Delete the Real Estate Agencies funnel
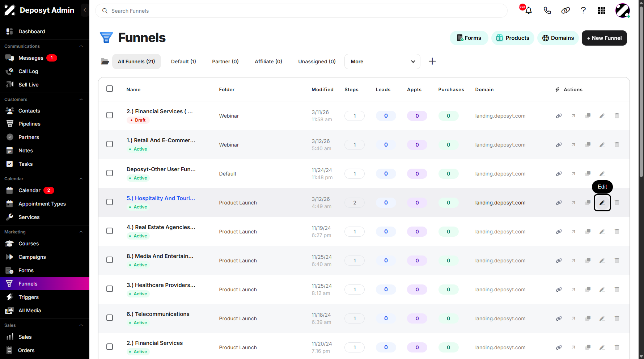 [617, 232]
